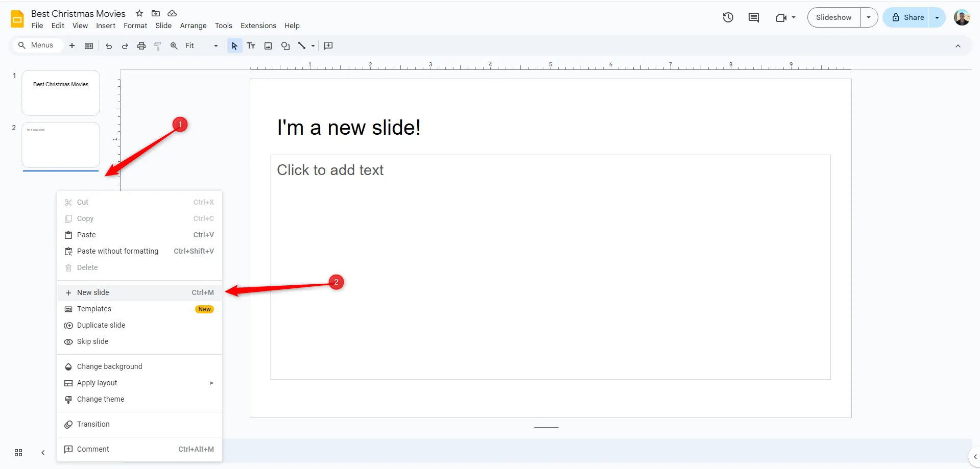
Task: Click the speaker notes drag handle
Action: tap(546, 428)
